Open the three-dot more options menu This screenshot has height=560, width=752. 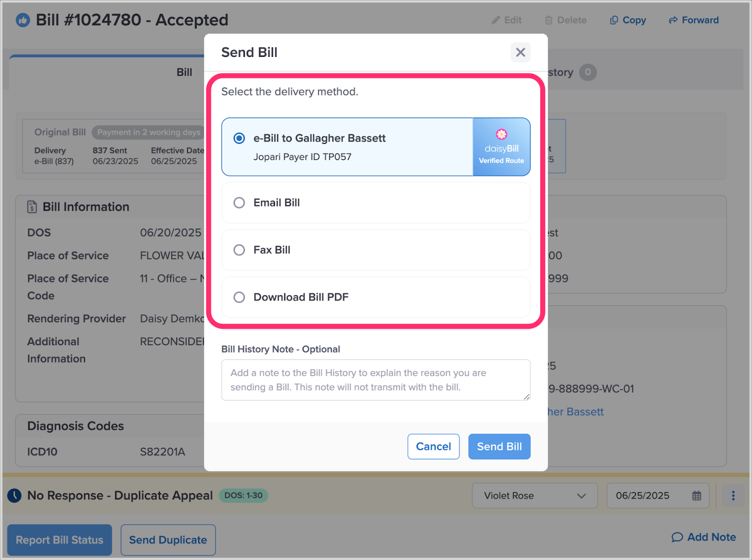point(733,496)
